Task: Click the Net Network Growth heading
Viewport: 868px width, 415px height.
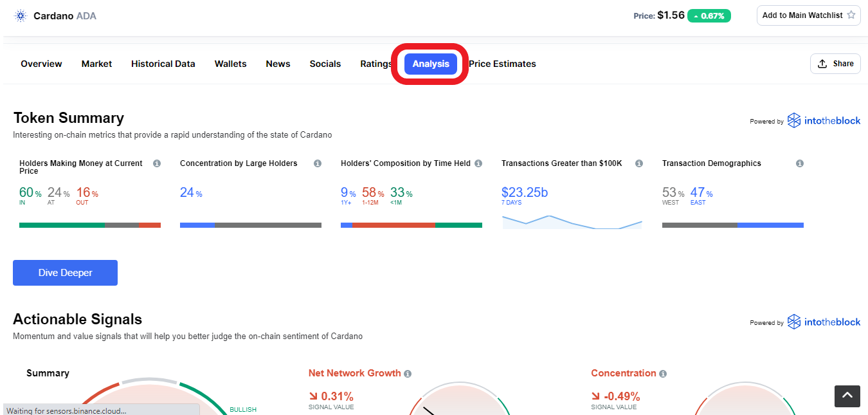Action: tap(354, 373)
